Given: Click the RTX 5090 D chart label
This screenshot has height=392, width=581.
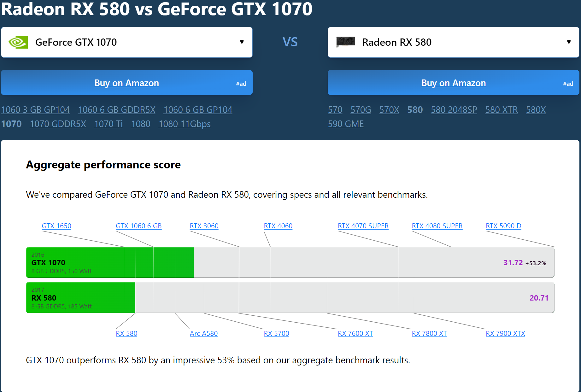Looking at the screenshot, I should point(503,226).
